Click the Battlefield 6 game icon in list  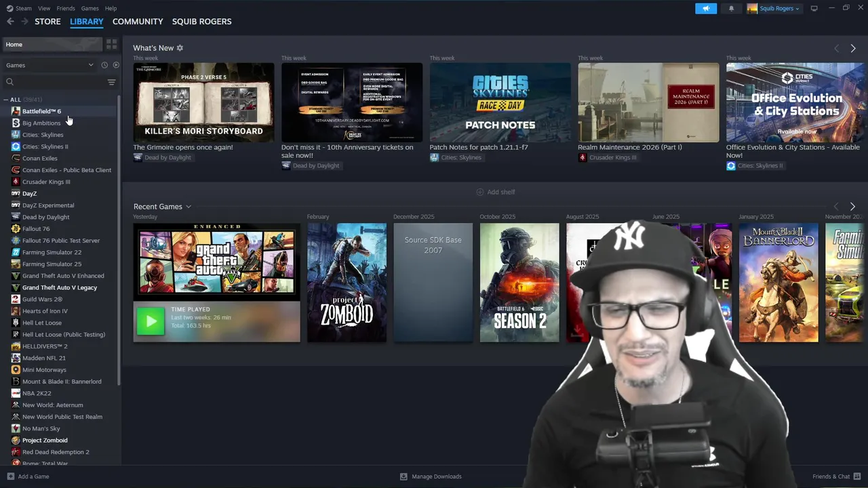pos(16,111)
